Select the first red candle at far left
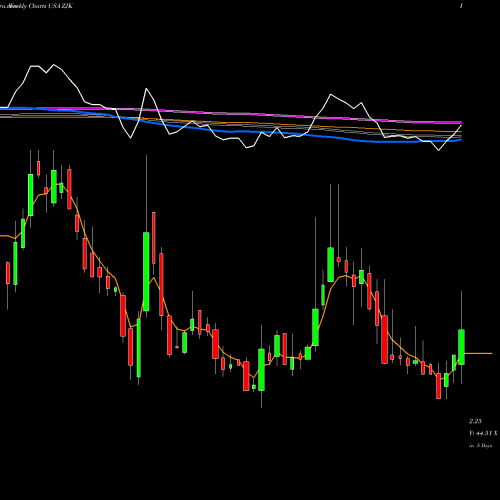The height and width of the screenshot is (500, 500). tap(8, 273)
